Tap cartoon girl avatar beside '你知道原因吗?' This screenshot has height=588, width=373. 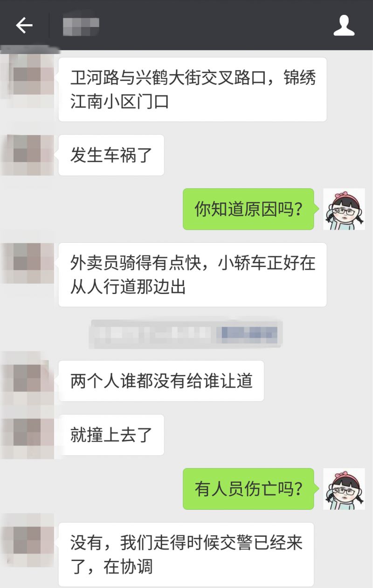pyautogui.click(x=344, y=209)
